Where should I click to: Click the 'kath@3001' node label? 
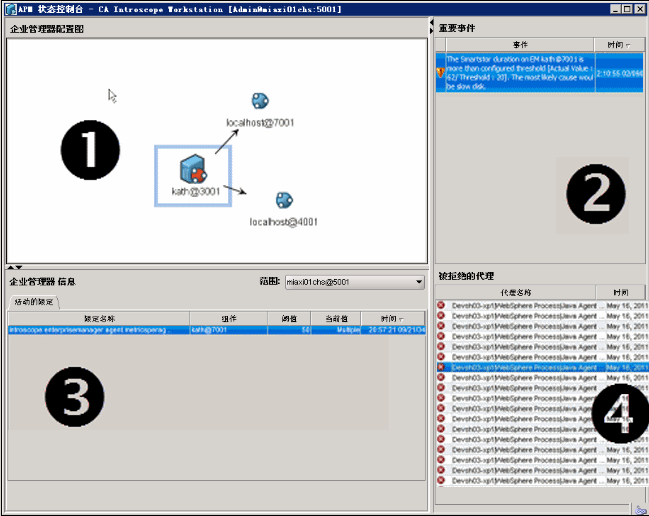[x=195, y=191]
